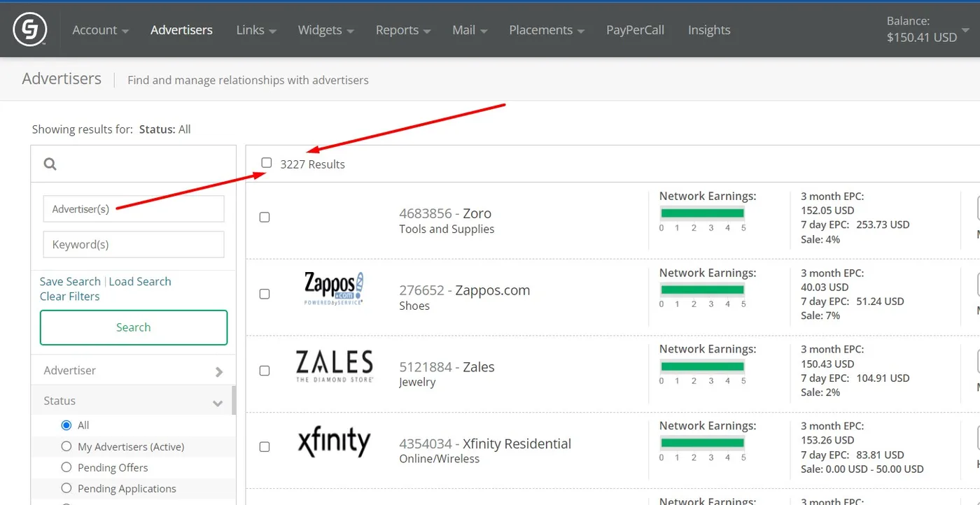
Task: Expand the Advertiser filter chevron
Action: (x=219, y=371)
